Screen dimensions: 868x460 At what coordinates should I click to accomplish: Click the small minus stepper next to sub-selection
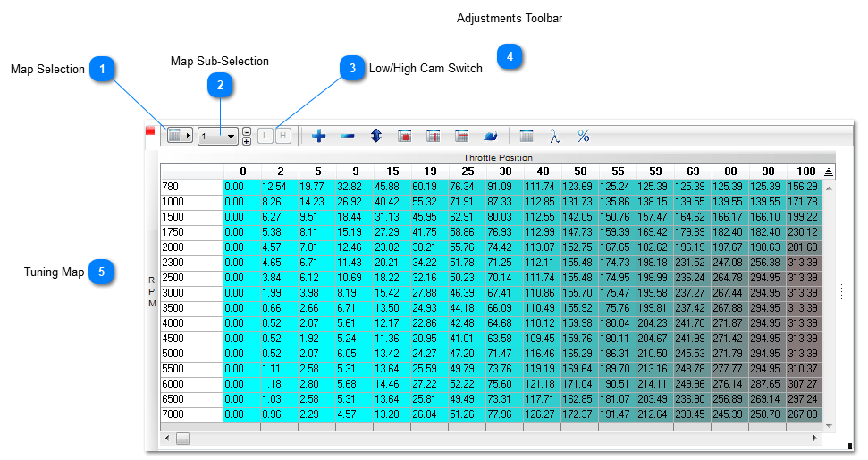point(247,131)
